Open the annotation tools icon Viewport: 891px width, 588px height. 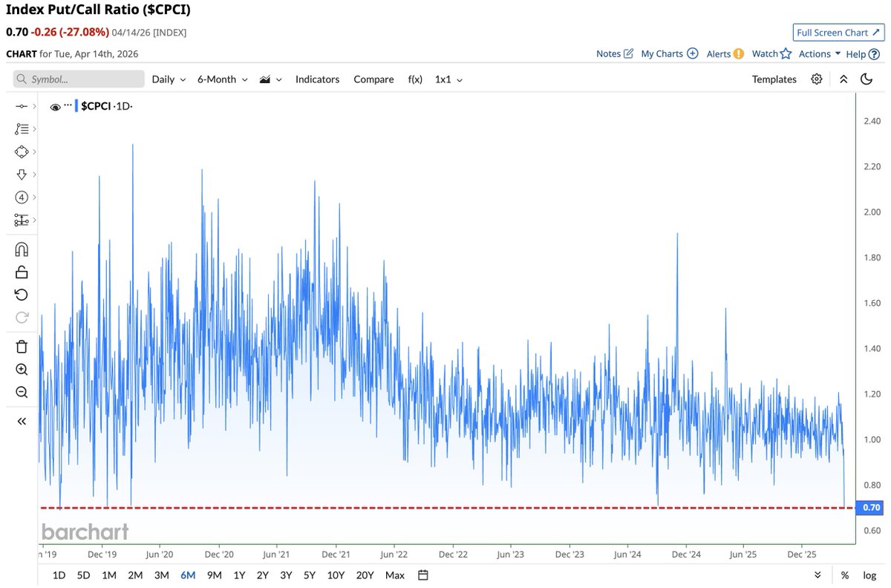pos(22,174)
